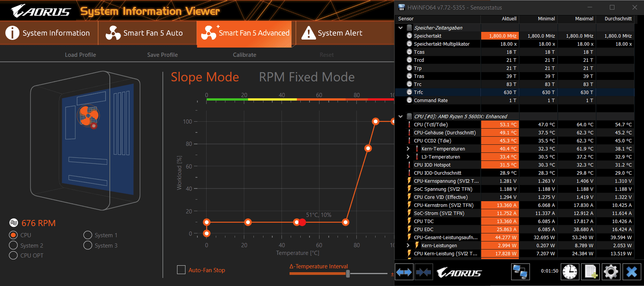Select the CPU fan radio button

[x=13, y=235]
